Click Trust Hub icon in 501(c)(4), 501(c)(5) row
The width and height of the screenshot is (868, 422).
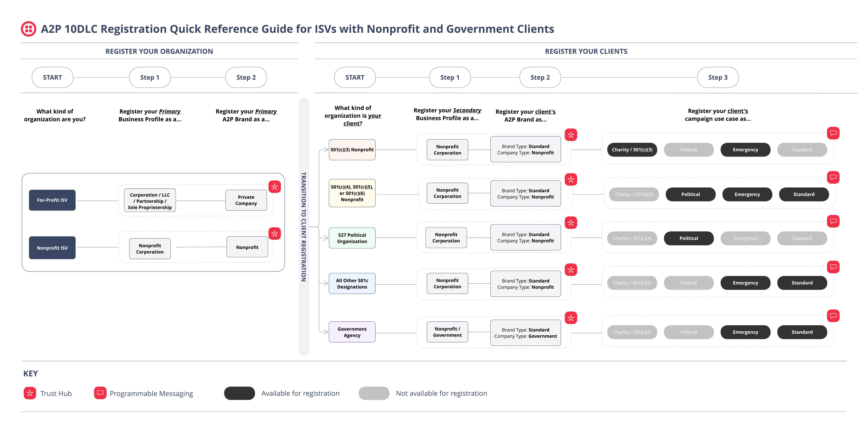tap(571, 180)
